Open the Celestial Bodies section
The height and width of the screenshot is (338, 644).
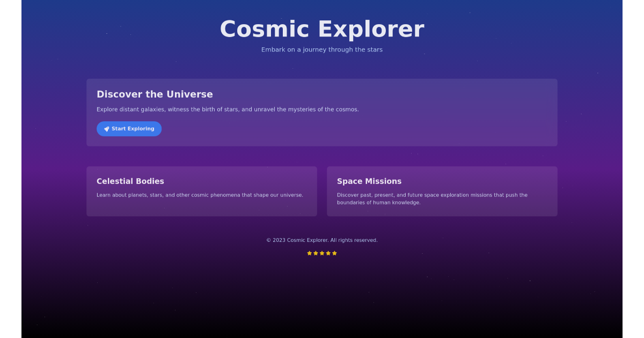coord(202,191)
